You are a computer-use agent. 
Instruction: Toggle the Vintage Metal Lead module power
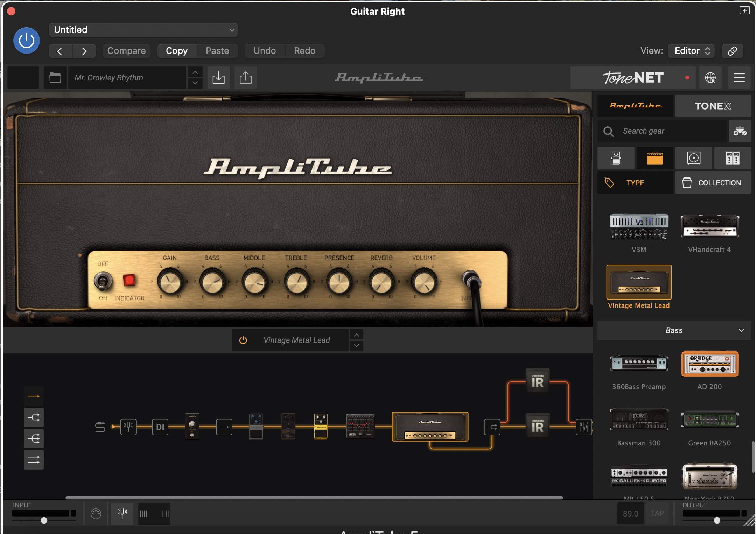(243, 340)
